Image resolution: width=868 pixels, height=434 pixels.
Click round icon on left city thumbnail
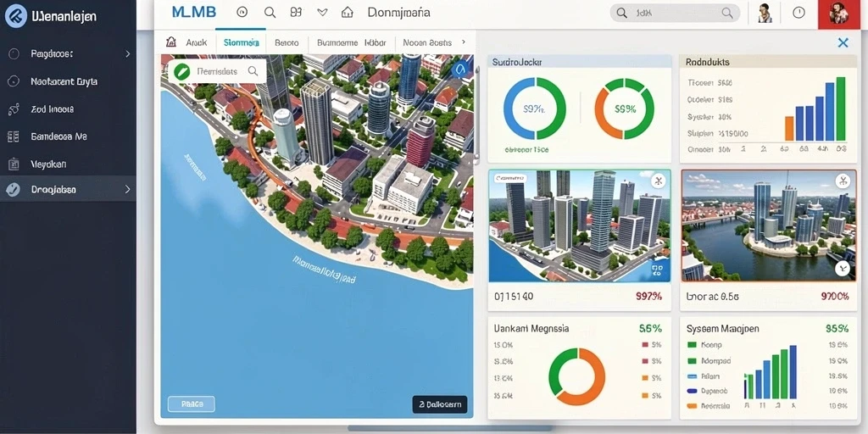[x=658, y=181]
